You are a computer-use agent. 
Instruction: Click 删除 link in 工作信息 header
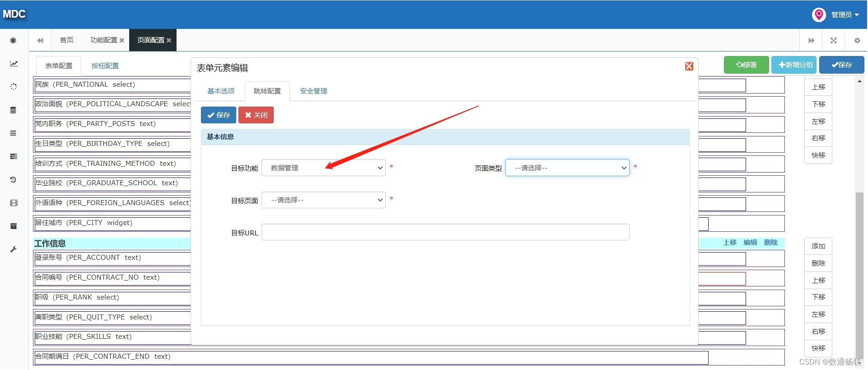(770, 243)
